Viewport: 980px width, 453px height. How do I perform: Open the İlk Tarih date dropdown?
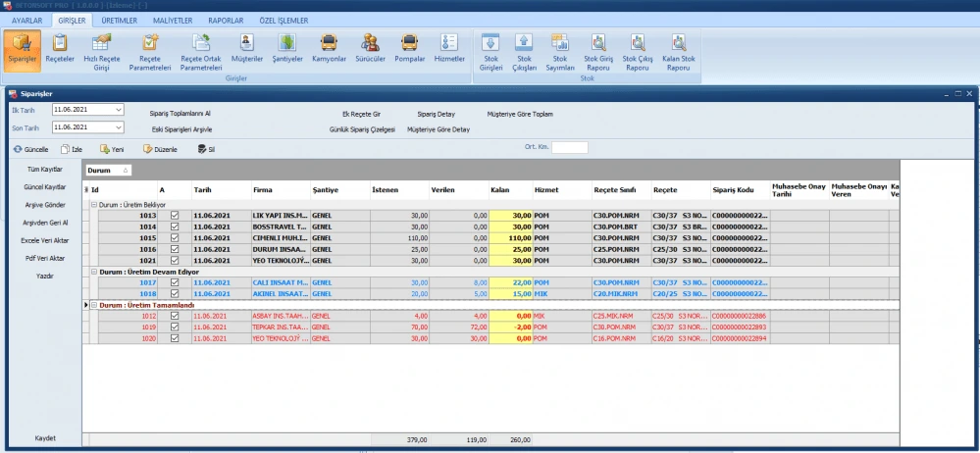[119, 110]
